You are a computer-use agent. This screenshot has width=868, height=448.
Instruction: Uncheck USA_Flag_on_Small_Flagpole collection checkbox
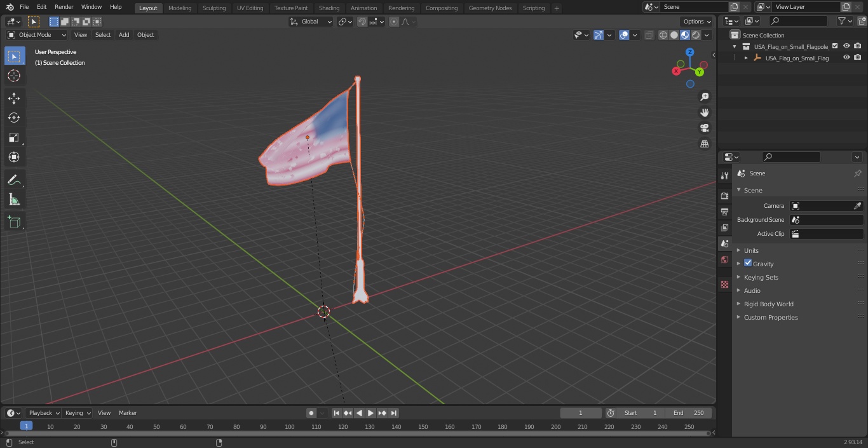pyautogui.click(x=835, y=46)
